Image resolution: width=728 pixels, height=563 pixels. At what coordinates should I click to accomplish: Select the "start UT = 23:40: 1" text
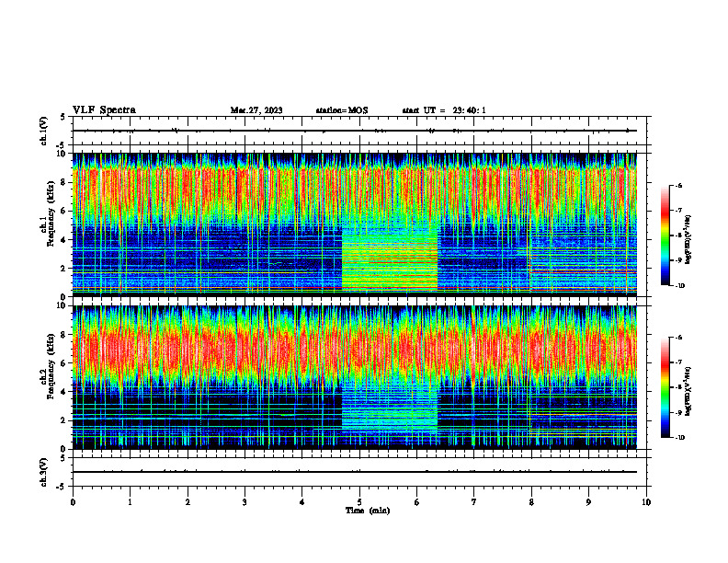click(444, 110)
